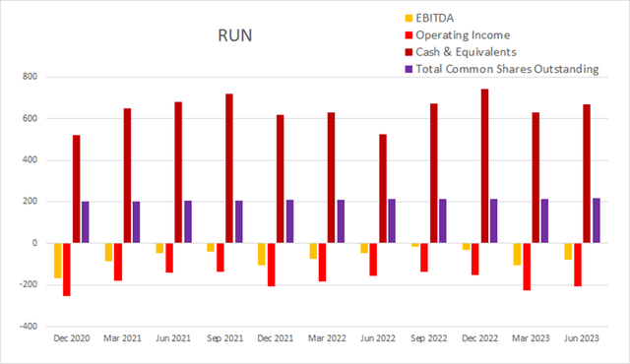Screen dimensions: 630x364
Task: Select the Mar 2022 Cash & Equivalents bar
Action: click(331, 177)
